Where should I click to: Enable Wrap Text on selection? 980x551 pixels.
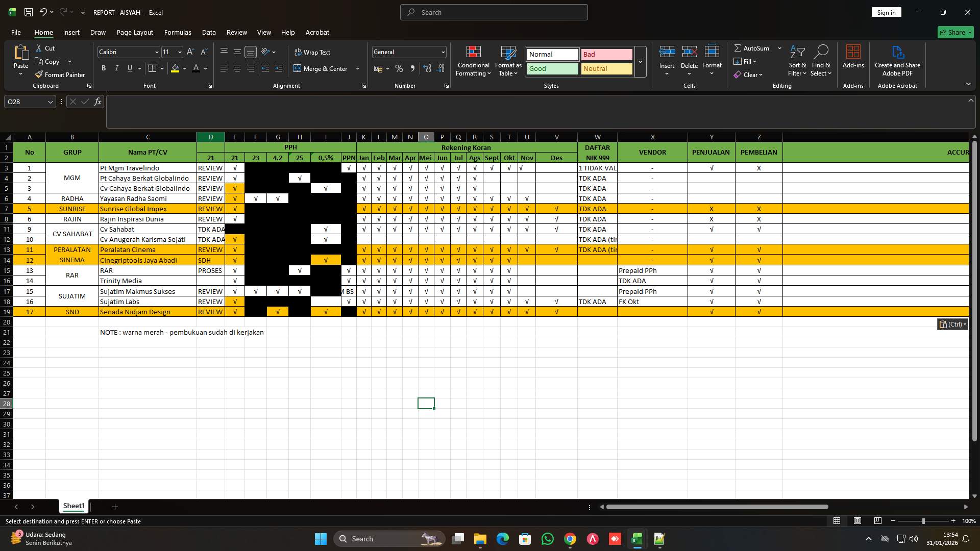pos(313,52)
